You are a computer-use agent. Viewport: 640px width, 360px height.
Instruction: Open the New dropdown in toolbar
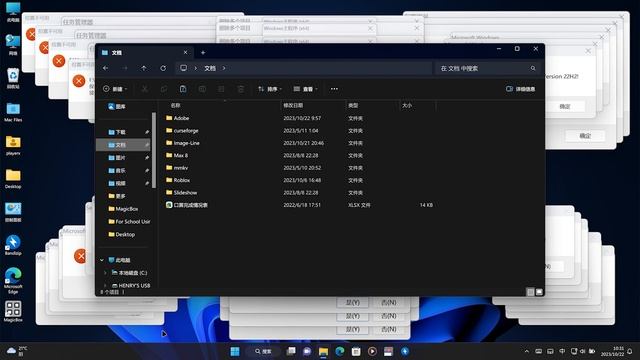[115, 89]
